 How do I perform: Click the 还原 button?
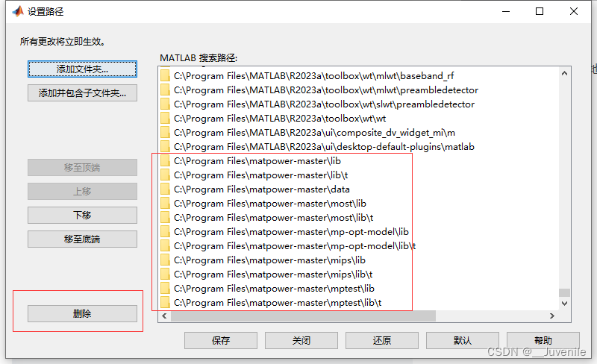[x=382, y=340]
